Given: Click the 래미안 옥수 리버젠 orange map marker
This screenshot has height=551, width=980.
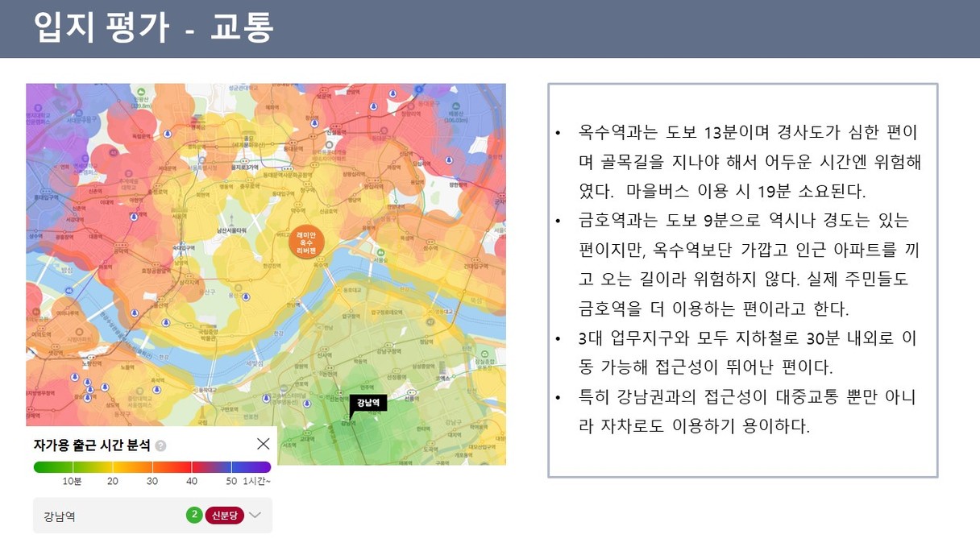Looking at the screenshot, I should (306, 241).
